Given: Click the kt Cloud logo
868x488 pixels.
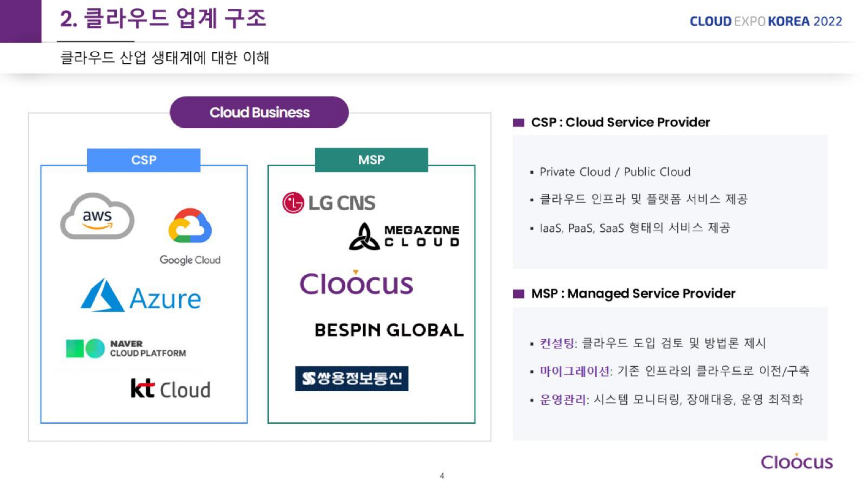Looking at the screenshot, I should 171,388.
